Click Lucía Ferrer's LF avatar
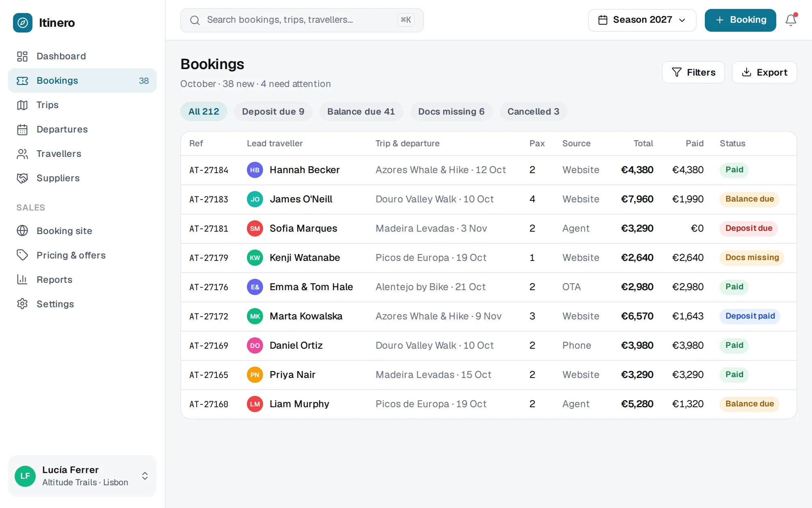Screen dimensions: 812x508 [25, 476]
